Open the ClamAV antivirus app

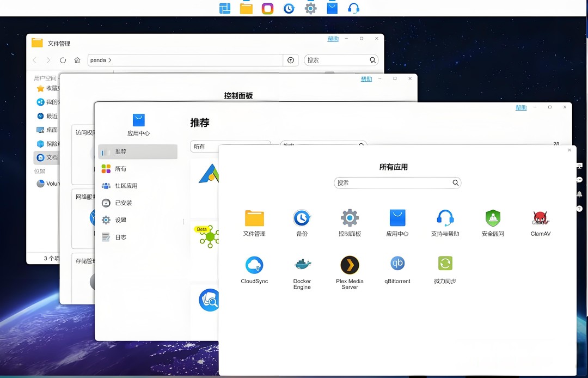point(540,218)
